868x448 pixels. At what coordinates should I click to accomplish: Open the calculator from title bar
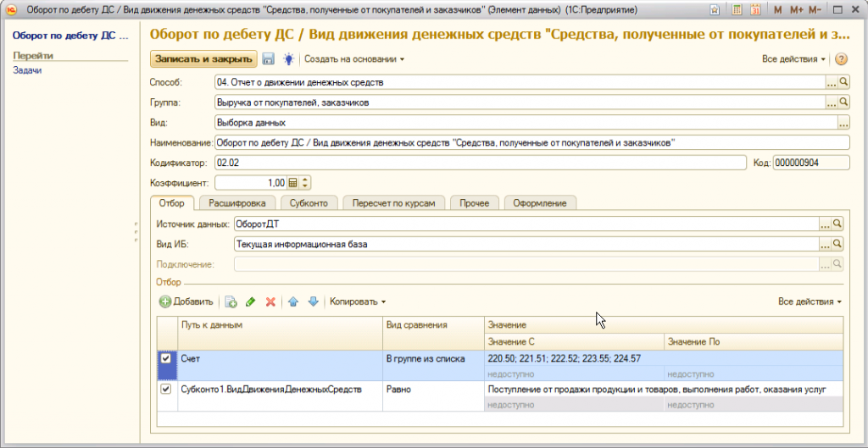tap(734, 9)
